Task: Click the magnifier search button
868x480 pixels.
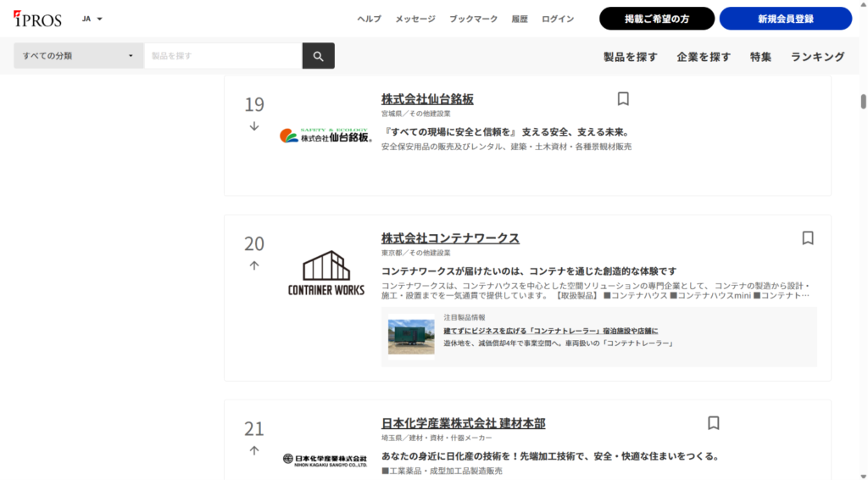Action: (319, 56)
